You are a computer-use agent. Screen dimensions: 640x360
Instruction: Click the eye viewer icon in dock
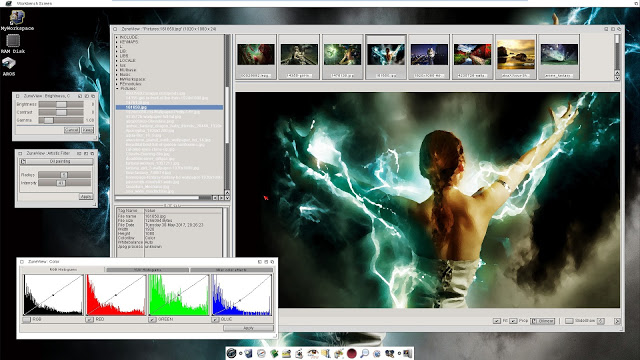[x=312, y=353]
